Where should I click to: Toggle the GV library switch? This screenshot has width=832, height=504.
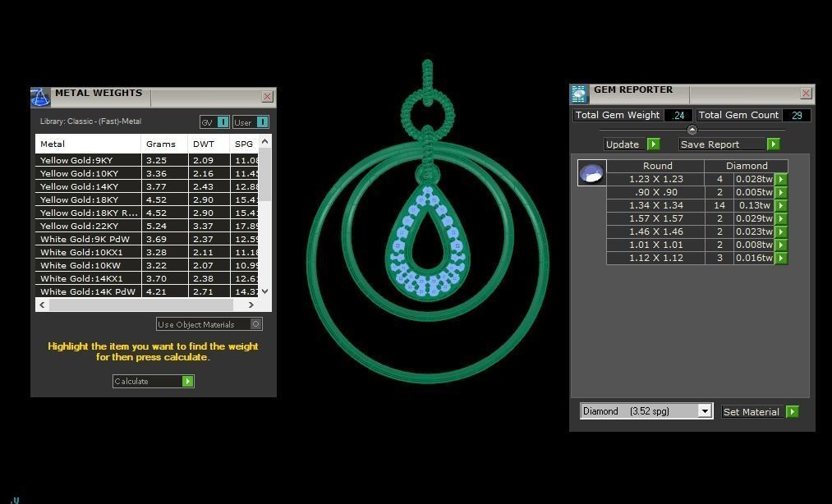click(x=214, y=122)
